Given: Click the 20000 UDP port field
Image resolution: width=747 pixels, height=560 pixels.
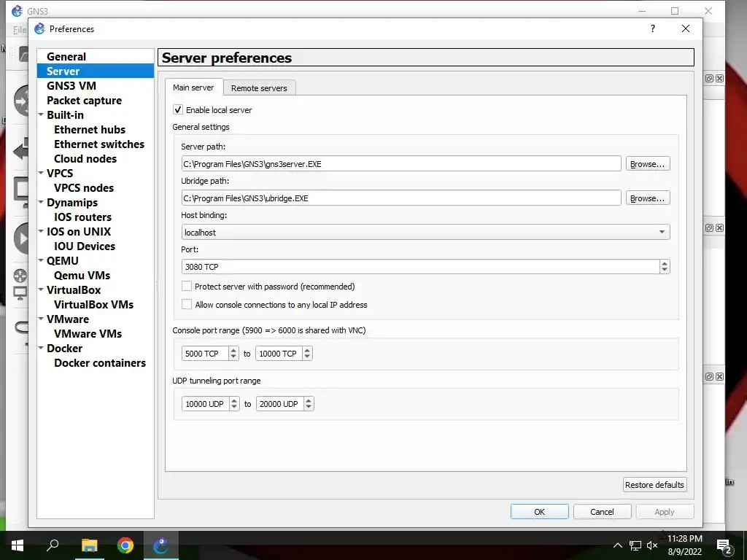Looking at the screenshot, I should (280, 404).
